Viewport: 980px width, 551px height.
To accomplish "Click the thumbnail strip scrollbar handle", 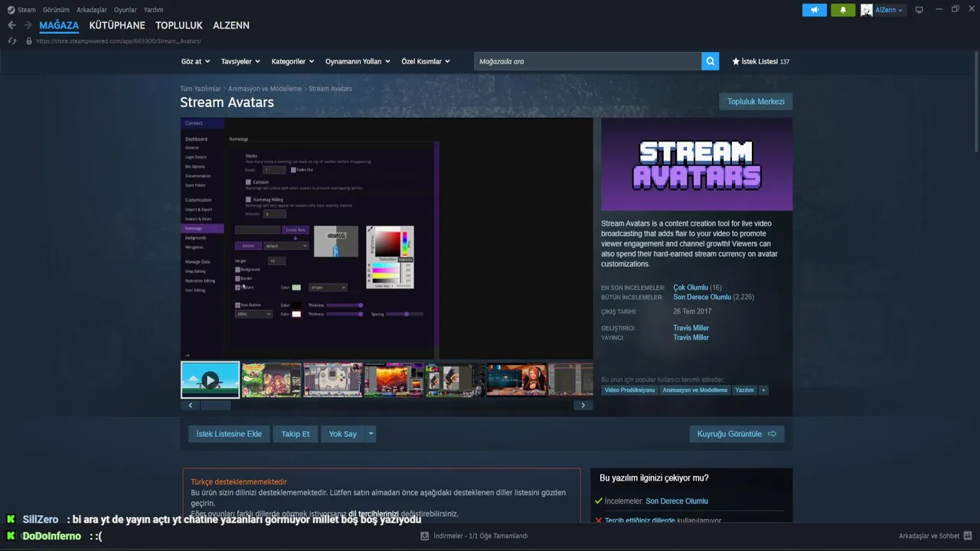I will (x=216, y=406).
